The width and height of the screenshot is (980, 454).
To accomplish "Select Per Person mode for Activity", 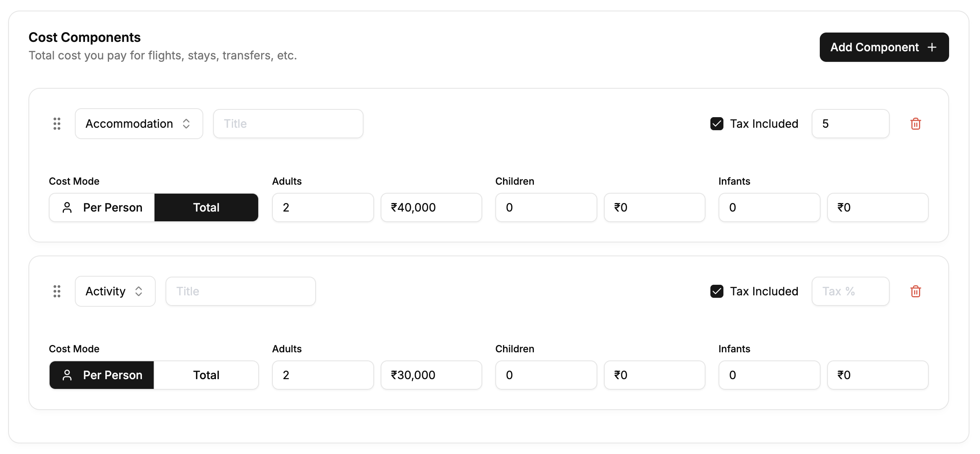I will (x=102, y=375).
